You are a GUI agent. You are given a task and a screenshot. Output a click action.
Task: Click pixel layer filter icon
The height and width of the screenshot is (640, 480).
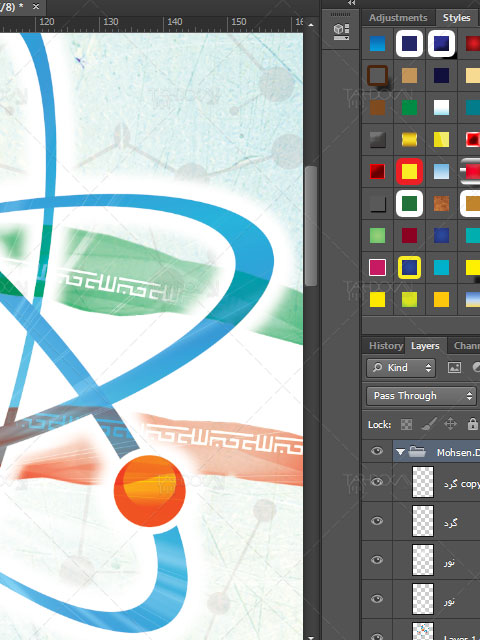(454, 367)
